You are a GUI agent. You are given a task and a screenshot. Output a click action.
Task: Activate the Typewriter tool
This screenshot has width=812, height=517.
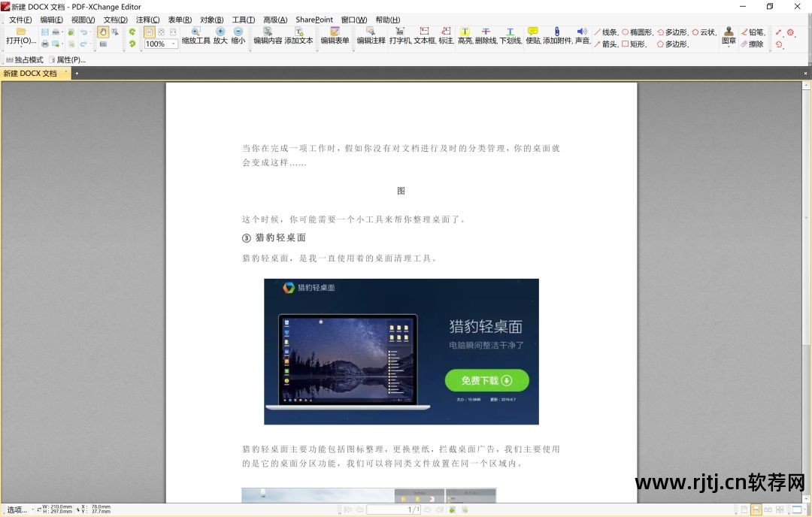pos(398,34)
